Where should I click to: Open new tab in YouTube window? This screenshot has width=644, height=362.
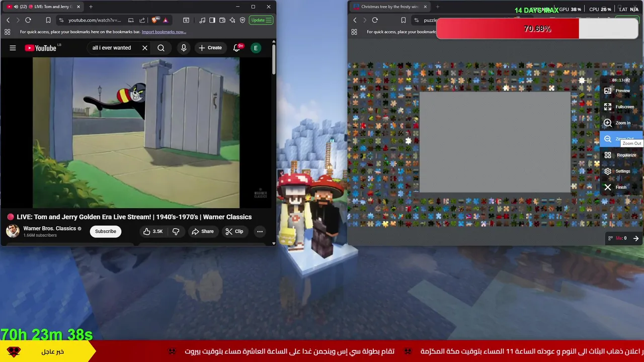[x=91, y=7]
